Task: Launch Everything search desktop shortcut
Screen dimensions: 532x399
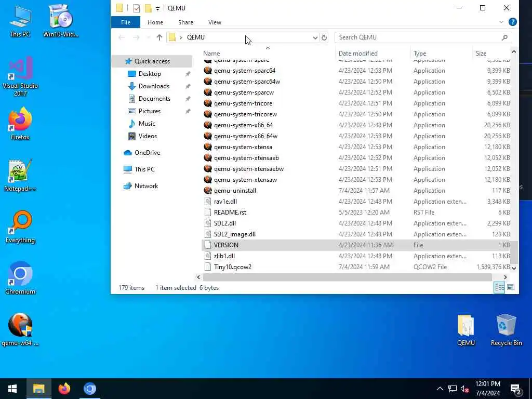Action: pyautogui.click(x=20, y=227)
